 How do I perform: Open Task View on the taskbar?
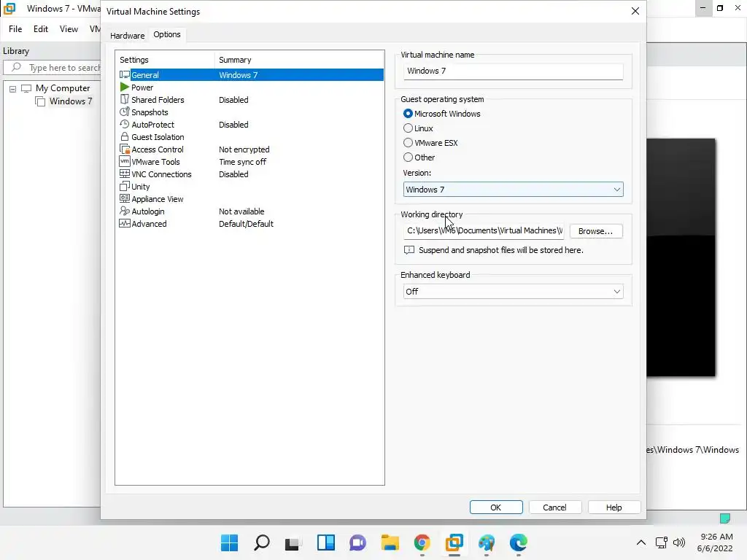(x=293, y=542)
